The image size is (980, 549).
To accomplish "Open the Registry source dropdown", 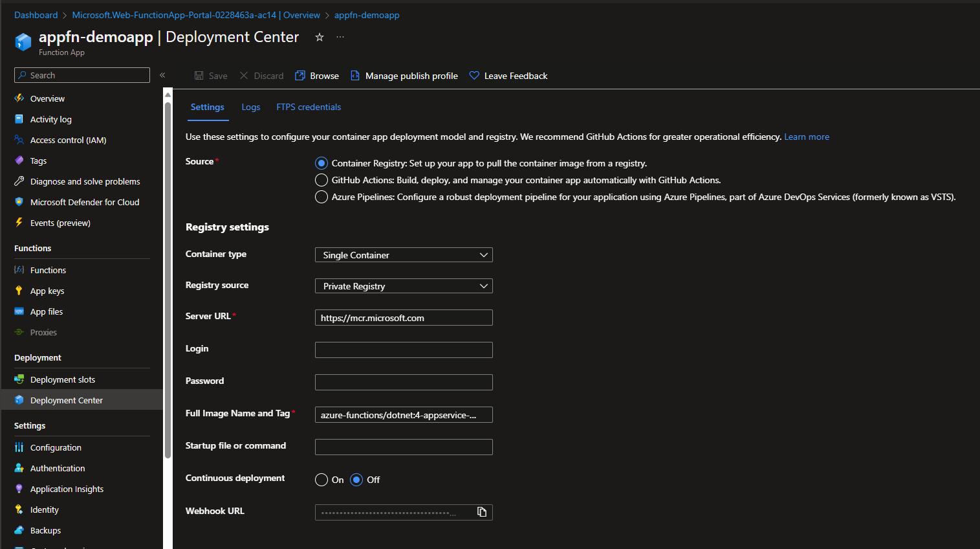I will click(x=404, y=286).
